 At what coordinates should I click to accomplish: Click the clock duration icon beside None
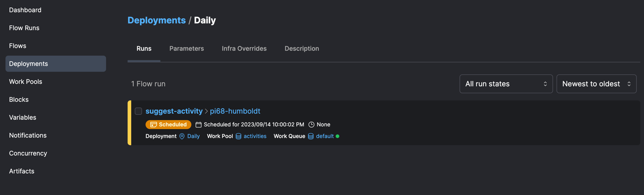tap(311, 125)
